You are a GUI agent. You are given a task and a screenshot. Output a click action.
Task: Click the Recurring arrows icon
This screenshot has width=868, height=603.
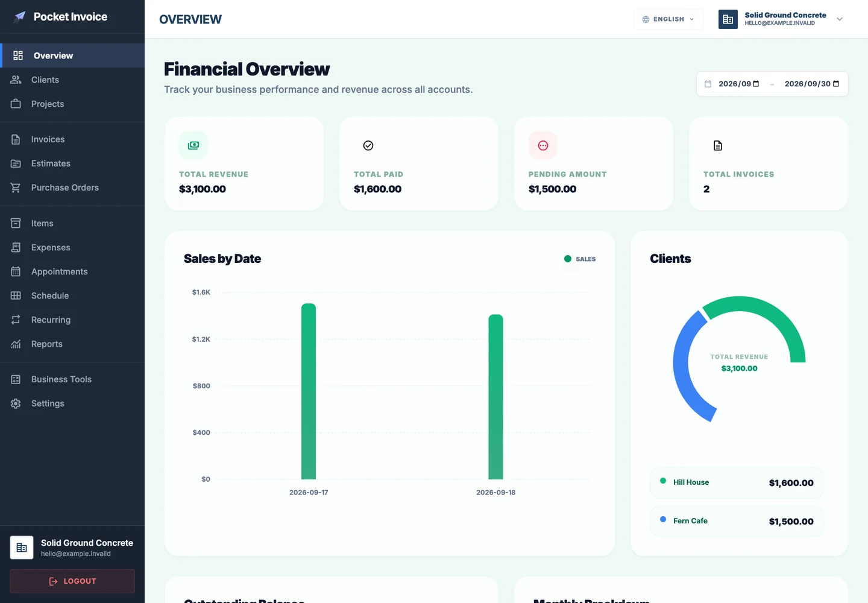pos(16,320)
